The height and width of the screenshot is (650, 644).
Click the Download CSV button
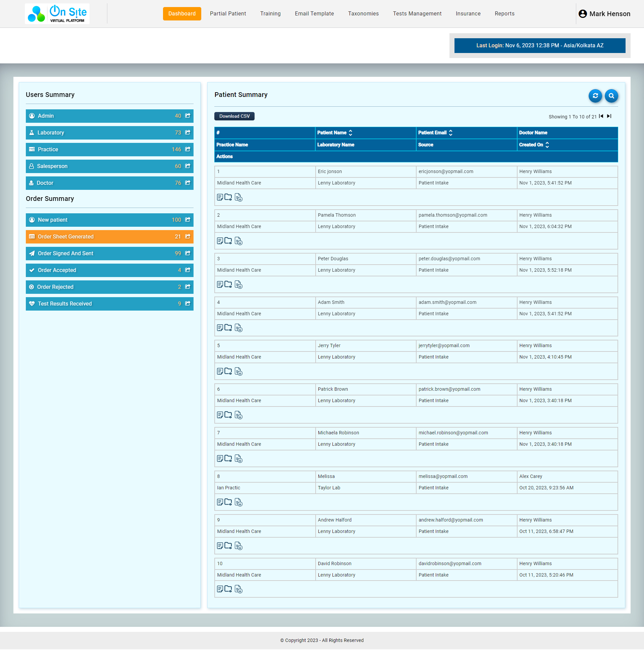234,116
